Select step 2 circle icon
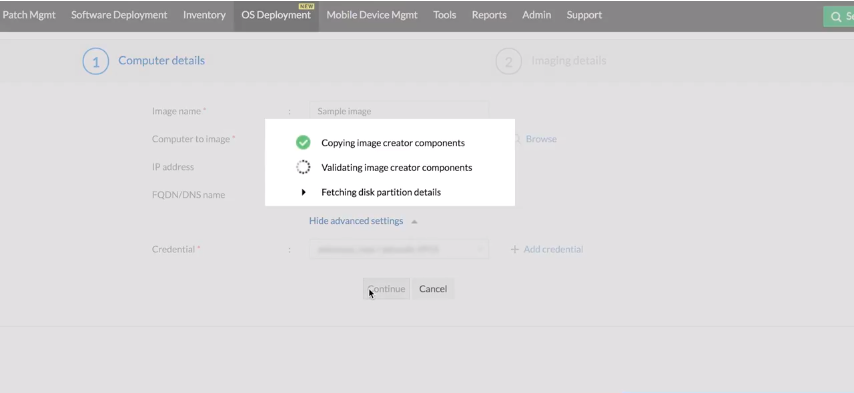Image resolution: width=854 pixels, height=393 pixels. click(509, 61)
